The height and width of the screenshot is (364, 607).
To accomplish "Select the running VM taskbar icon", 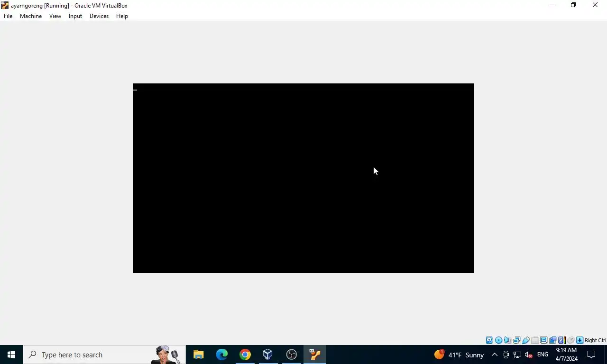I will pos(315,355).
